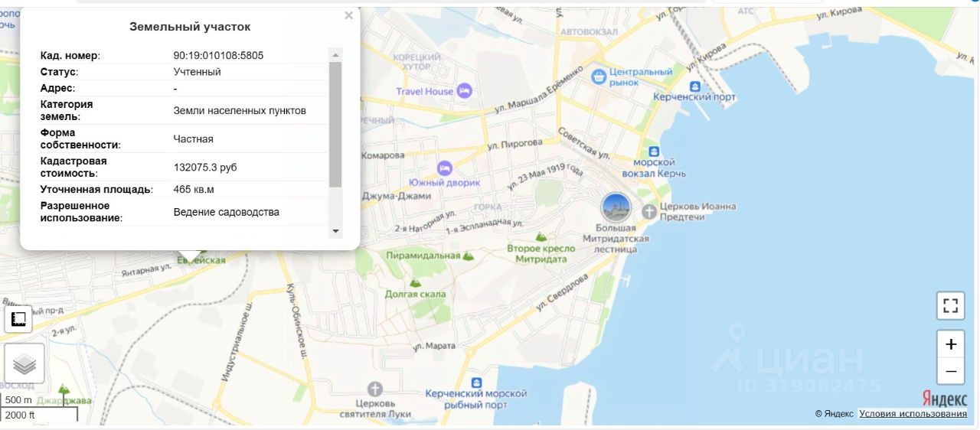Select the area value 465 кв.м
This screenshot has height=430, width=980.
(x=194, y=189)
